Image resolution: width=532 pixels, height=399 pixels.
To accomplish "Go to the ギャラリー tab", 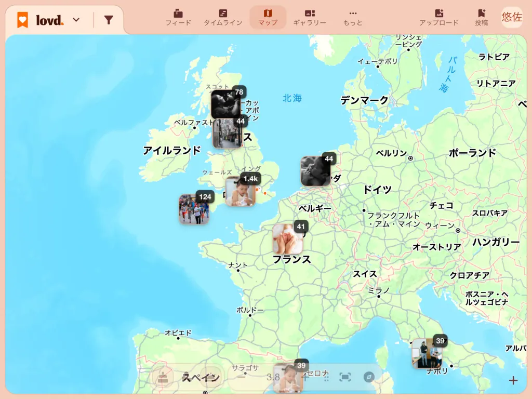I will tap(310, 18).
